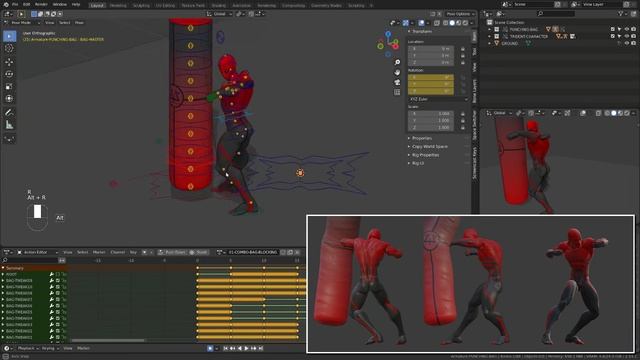Toggle the checkbox on the BAG-TWEAK09 channel
Image resolution: width=640 pixels, height=360 pixels.
(58, 280)
